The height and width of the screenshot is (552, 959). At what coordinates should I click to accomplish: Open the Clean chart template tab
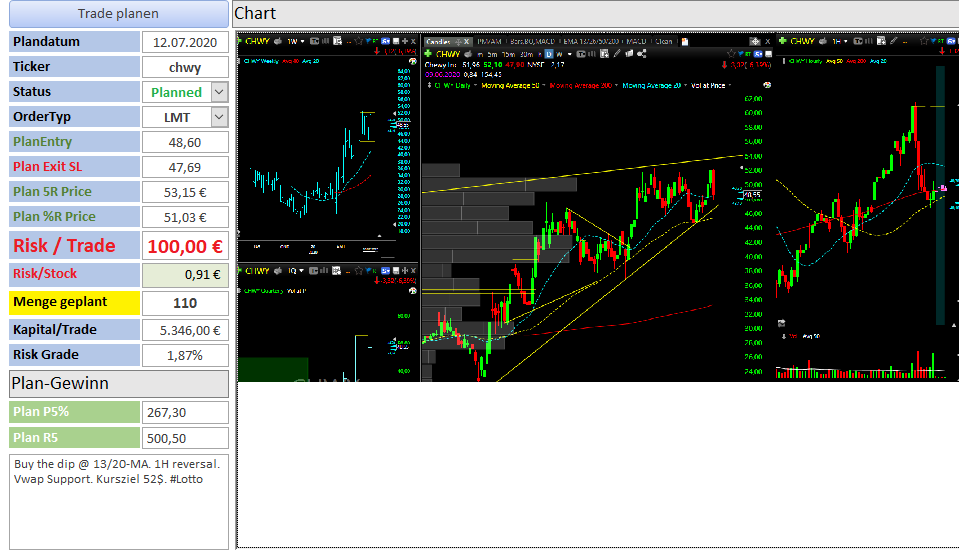tap(664, 42)
